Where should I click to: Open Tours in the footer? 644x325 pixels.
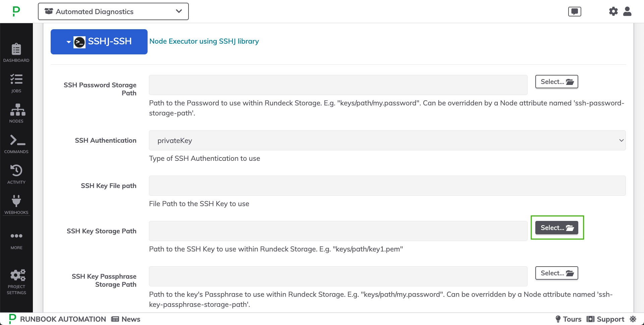[x=568, y=319]
